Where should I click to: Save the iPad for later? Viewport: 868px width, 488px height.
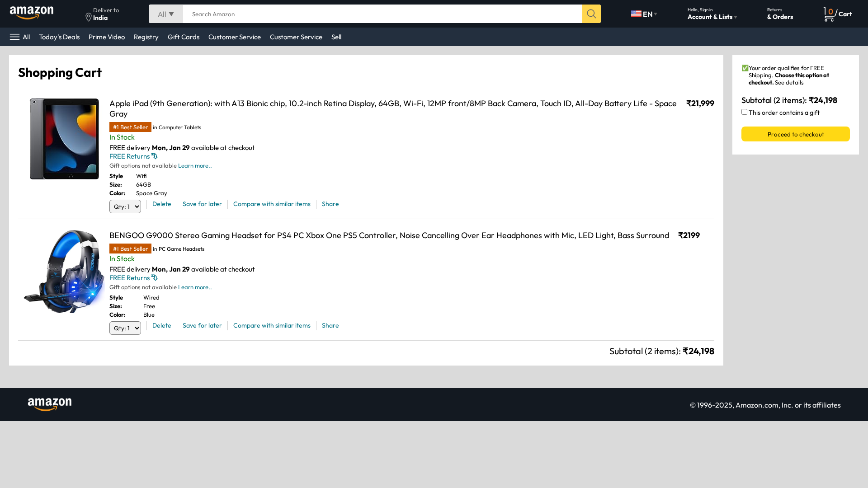coord(202,204)
